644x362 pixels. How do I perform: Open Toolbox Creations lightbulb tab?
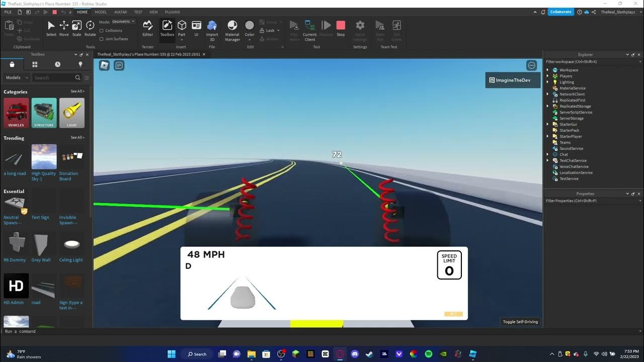(x=80, y=64)
